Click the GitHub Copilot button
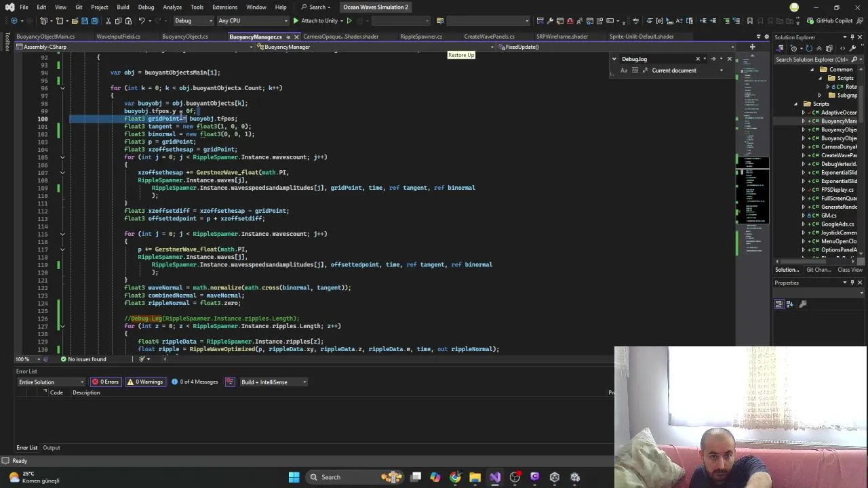 [829, 20]
